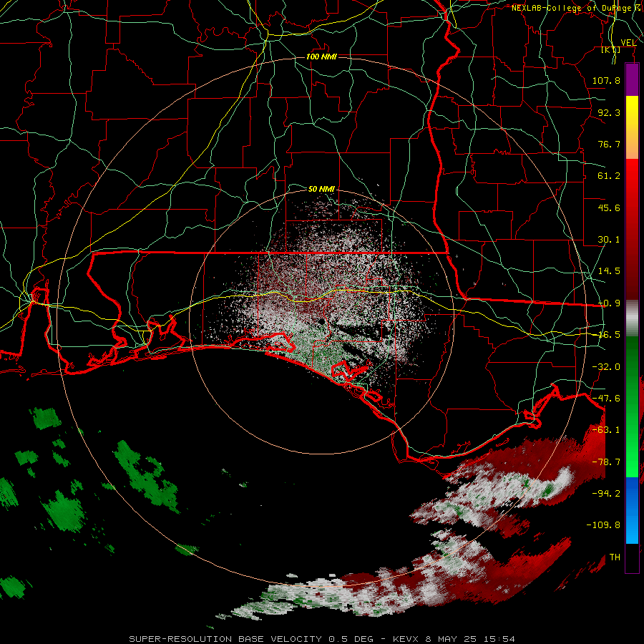Click the 76.7 legend value
The height and width of the screenshot is (644, 644).
609,144
